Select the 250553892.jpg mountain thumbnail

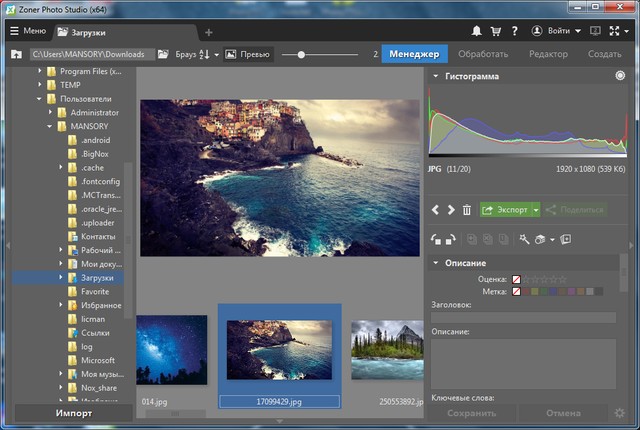(x=388, y=350)
